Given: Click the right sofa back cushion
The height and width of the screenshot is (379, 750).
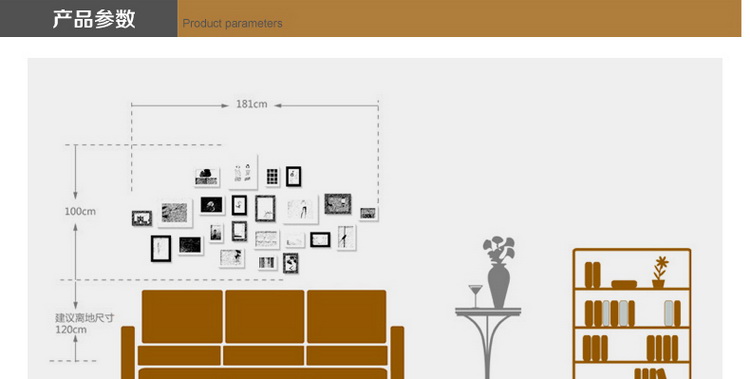Looking at the screenshot, I should (x=346, y=316).
